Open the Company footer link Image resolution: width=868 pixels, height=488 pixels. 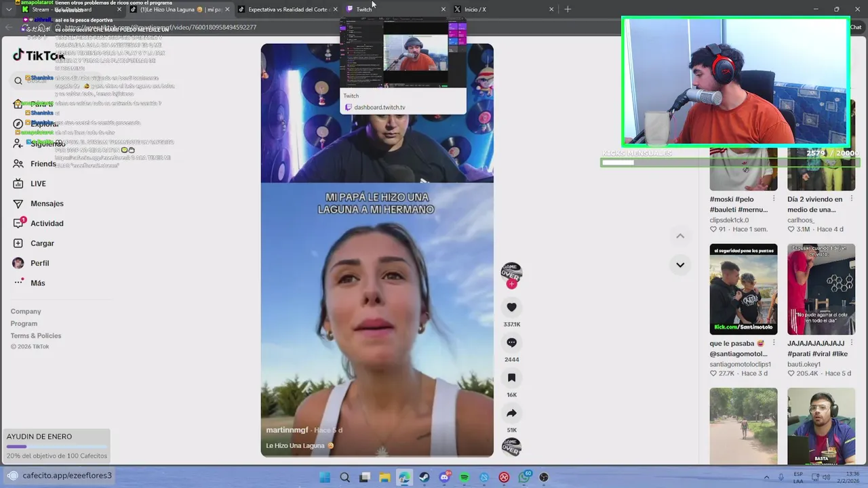pyautogui.click(x=26, y=312)
